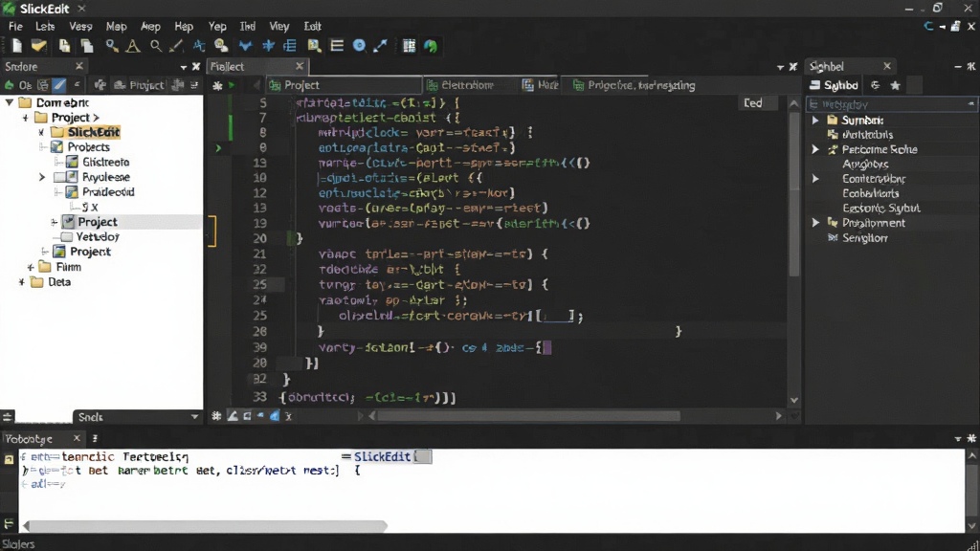Close the Srdore panel tab
Viewport: 980px width, 551px height.
click(78, 66)
